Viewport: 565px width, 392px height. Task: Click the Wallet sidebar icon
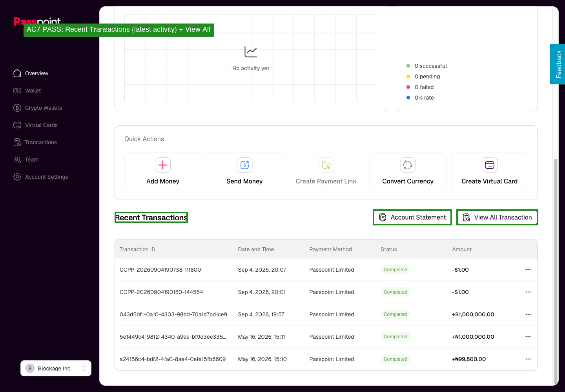coord(17,91)
